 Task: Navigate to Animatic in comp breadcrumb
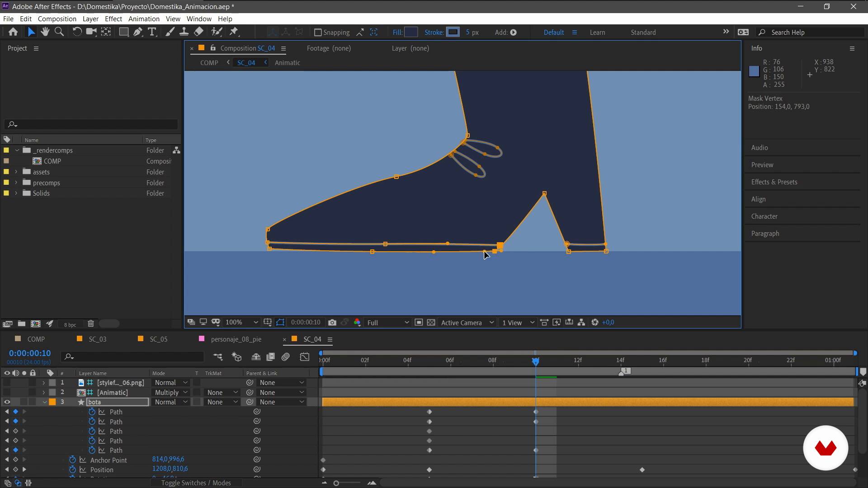click(287, 63)
